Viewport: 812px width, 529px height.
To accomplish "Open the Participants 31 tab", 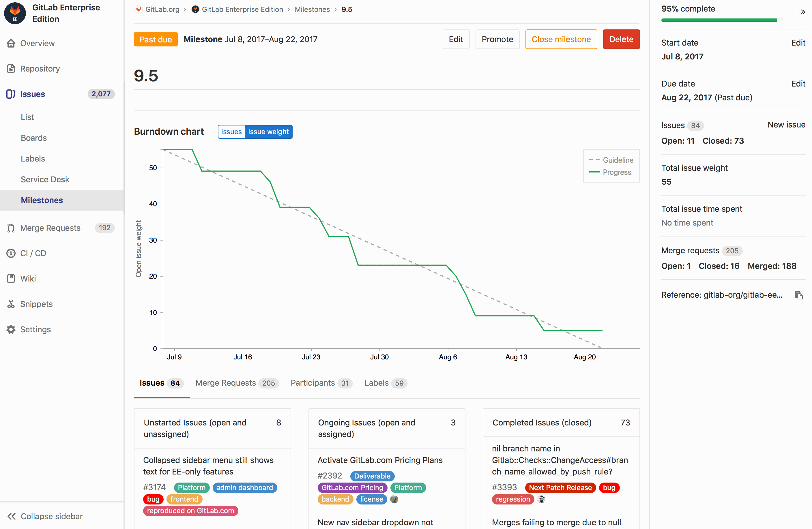I will 321,383.
